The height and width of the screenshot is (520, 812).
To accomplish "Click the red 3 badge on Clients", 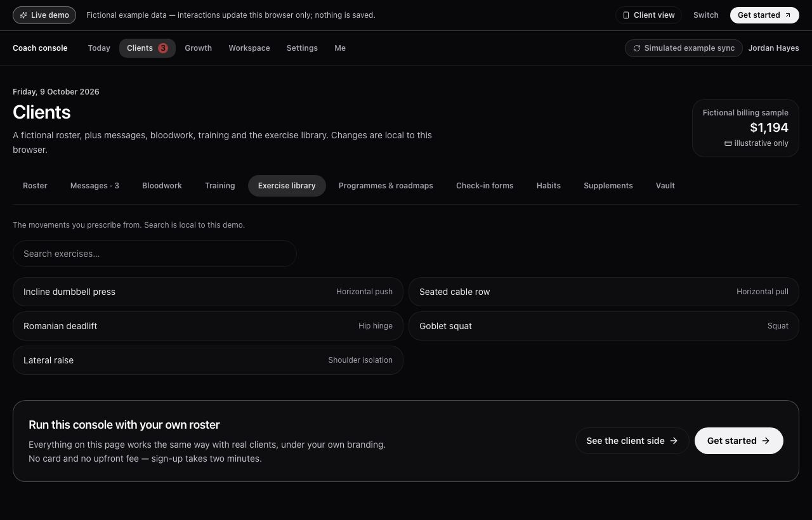I will (163, 48).
